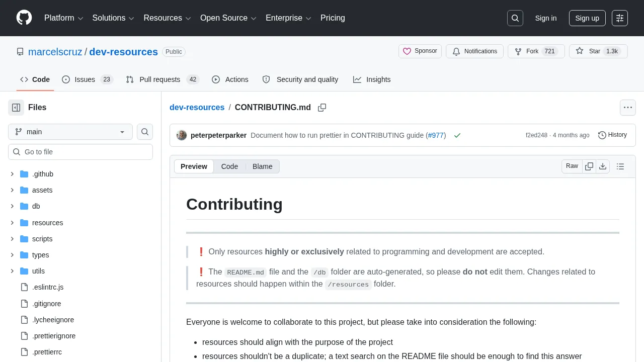This screenshot has height=362, width=644.
Task: Switch to the Issues tab
Action: coord(88,79)
